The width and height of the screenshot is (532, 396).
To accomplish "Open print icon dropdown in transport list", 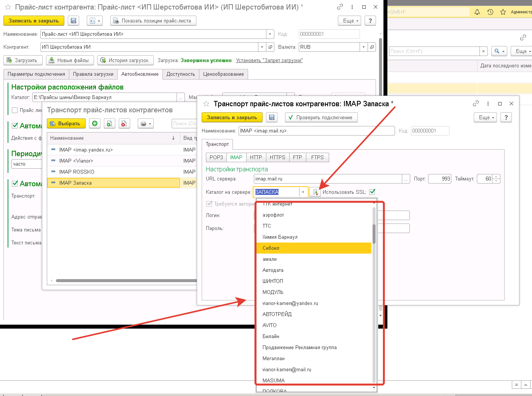I will coord(145,123).
